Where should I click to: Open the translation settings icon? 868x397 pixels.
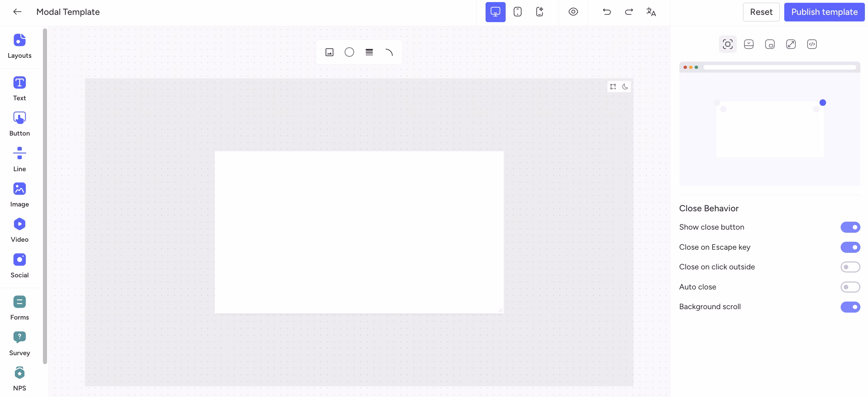click(651, 12)
